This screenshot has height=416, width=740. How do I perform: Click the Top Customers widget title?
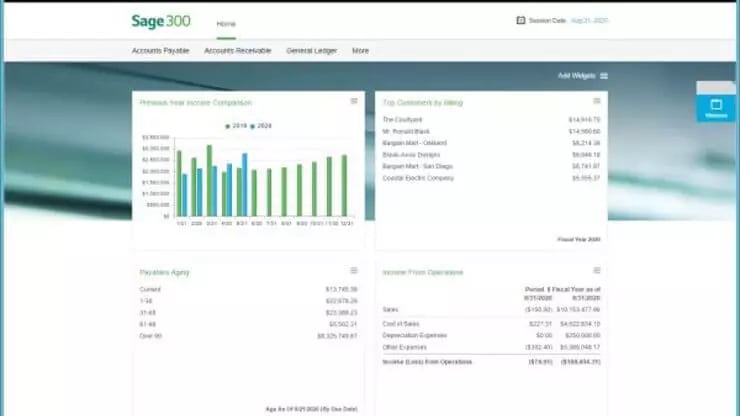click(422, 102)
